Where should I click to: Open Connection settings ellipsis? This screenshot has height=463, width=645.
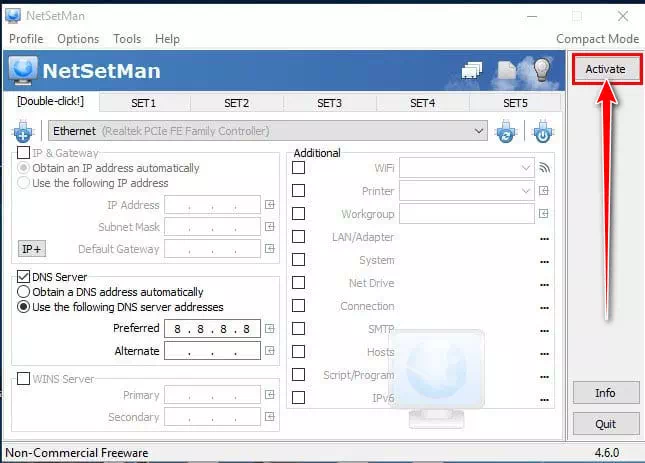click(x=544, y=308)
